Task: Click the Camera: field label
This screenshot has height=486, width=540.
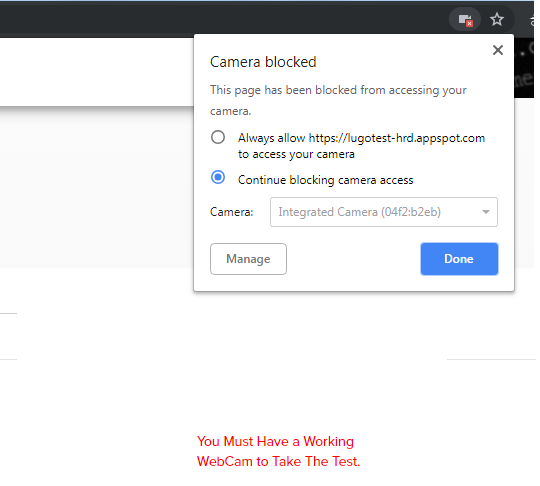Action: coord(231,212)
